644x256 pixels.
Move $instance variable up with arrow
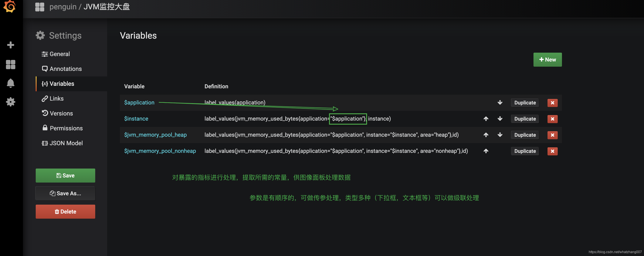coord(486,119)
